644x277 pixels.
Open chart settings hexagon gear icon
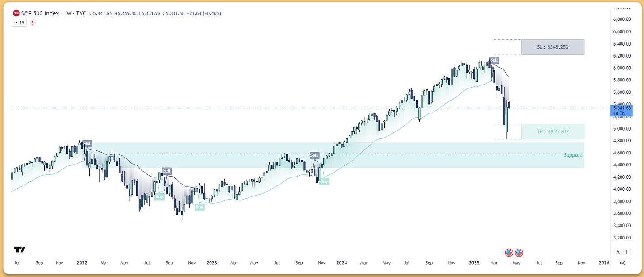click(622, 263)
